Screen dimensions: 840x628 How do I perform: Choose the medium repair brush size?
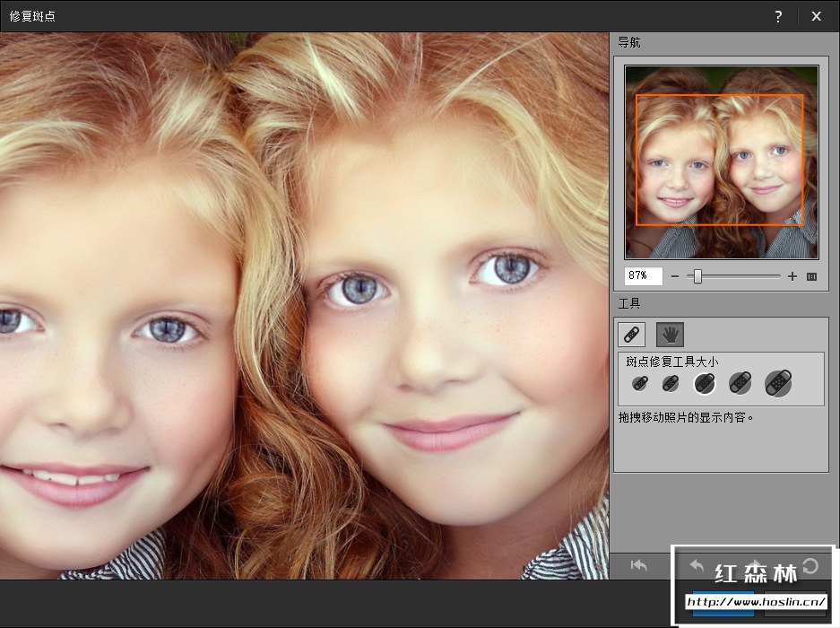click(x=705, y=383)
